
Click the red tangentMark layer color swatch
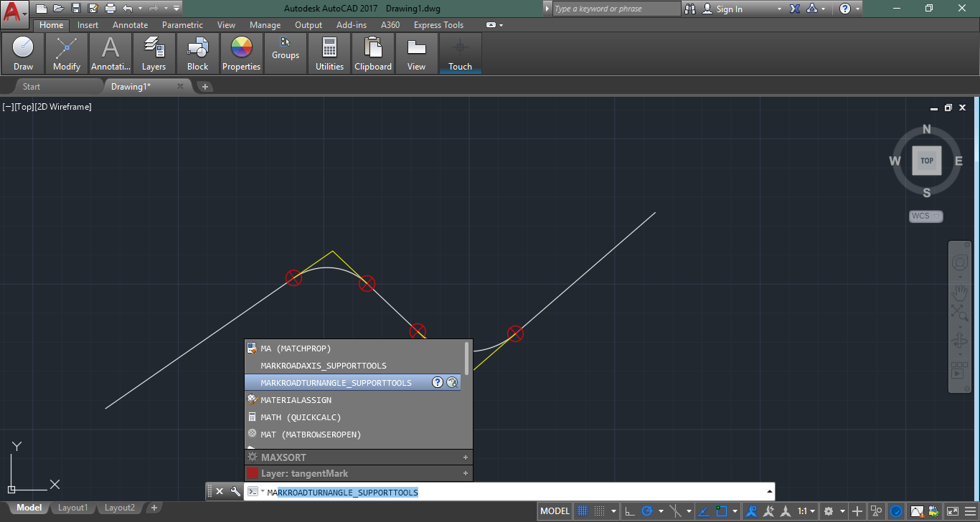pyautogui.click(x=252, y=473)
